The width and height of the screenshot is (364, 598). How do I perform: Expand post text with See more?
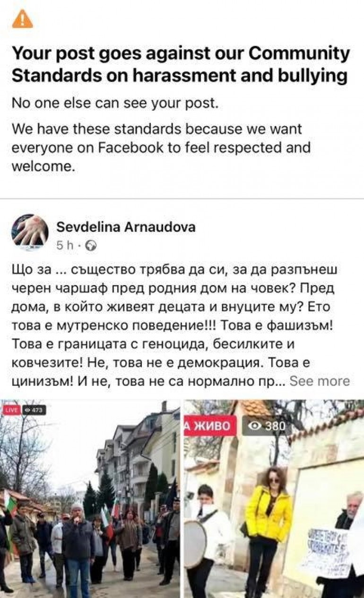[320, 381]
